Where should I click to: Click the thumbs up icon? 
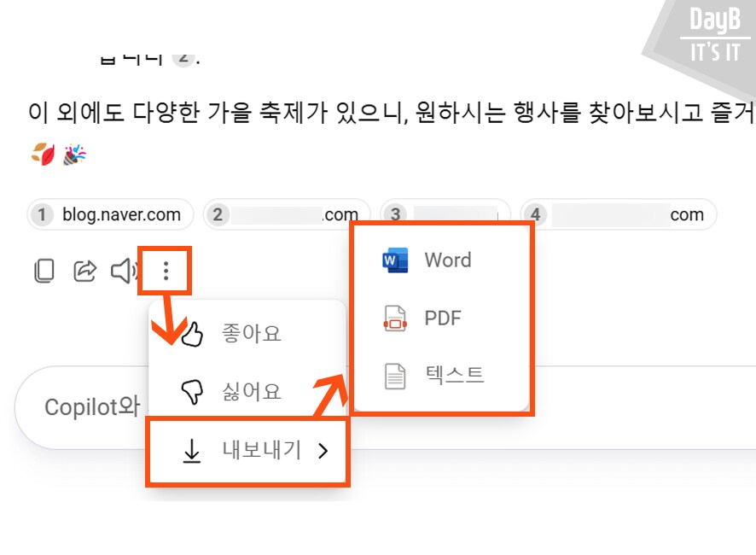(190, 333)
